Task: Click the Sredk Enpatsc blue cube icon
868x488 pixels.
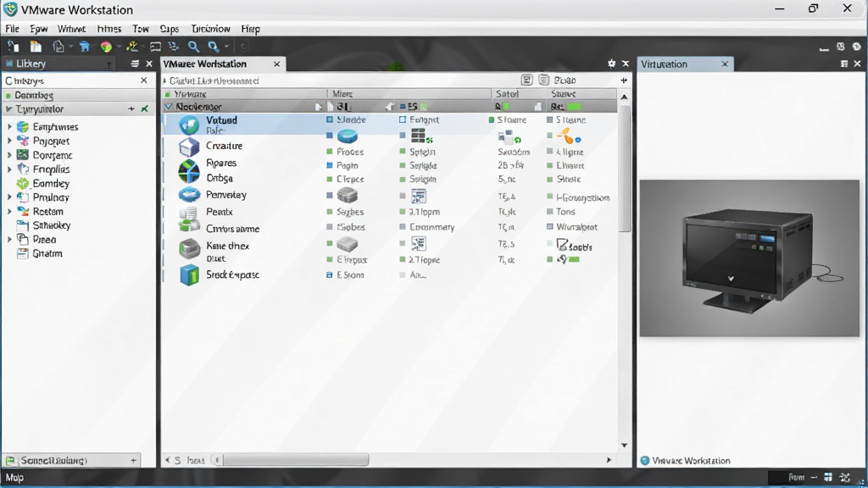Action: [x=189, y=274]
